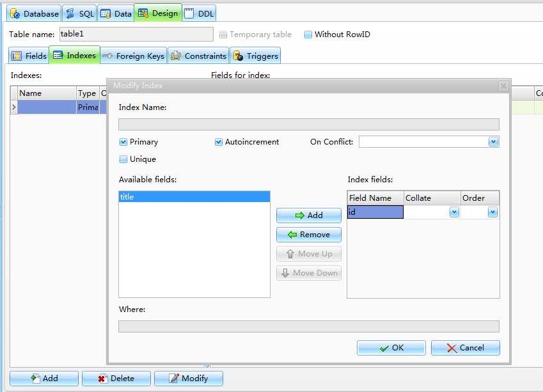Open the Constraints sub-tab
The height and width of the screenshot is (392, 543).
(198, 56)
